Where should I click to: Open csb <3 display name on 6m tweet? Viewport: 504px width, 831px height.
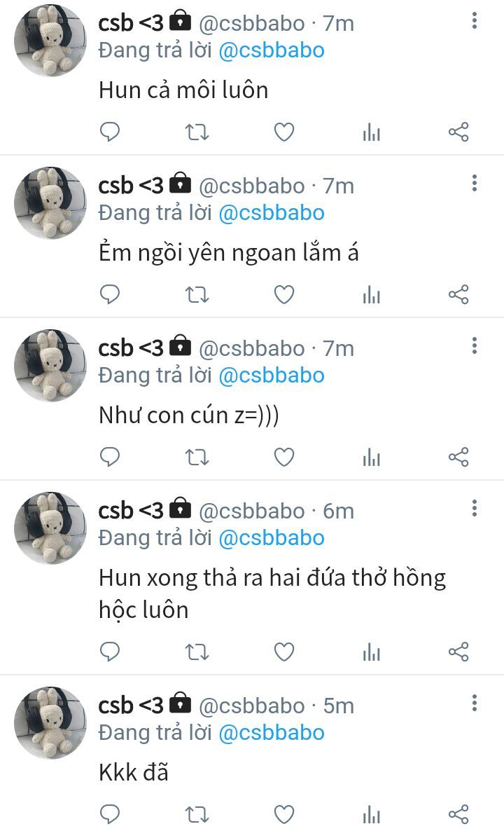pos(132,510)
